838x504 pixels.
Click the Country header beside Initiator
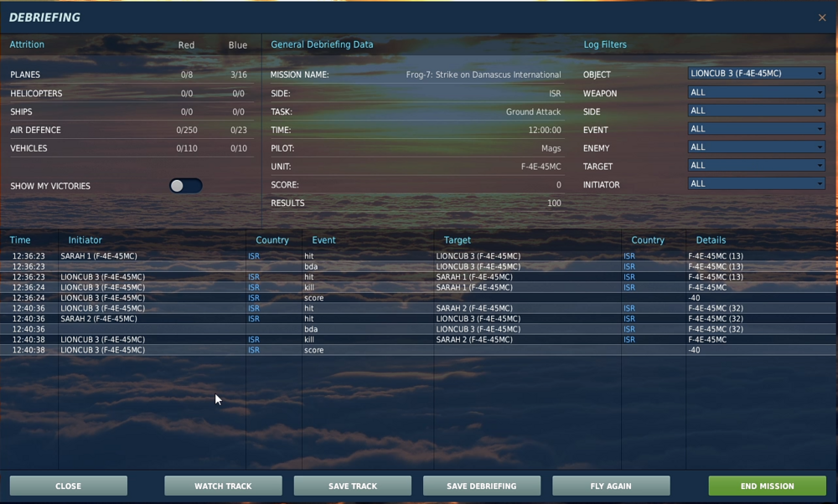pos(272,240)
